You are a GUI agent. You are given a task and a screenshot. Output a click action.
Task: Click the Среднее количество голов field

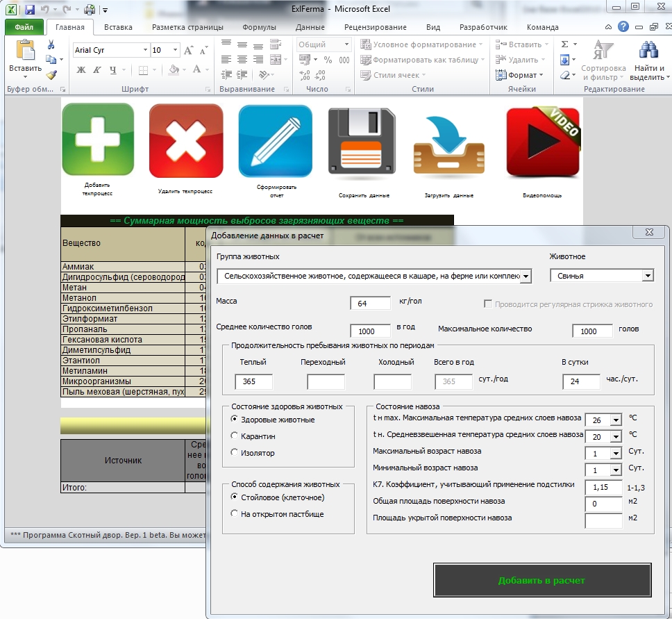coord(370,331)
